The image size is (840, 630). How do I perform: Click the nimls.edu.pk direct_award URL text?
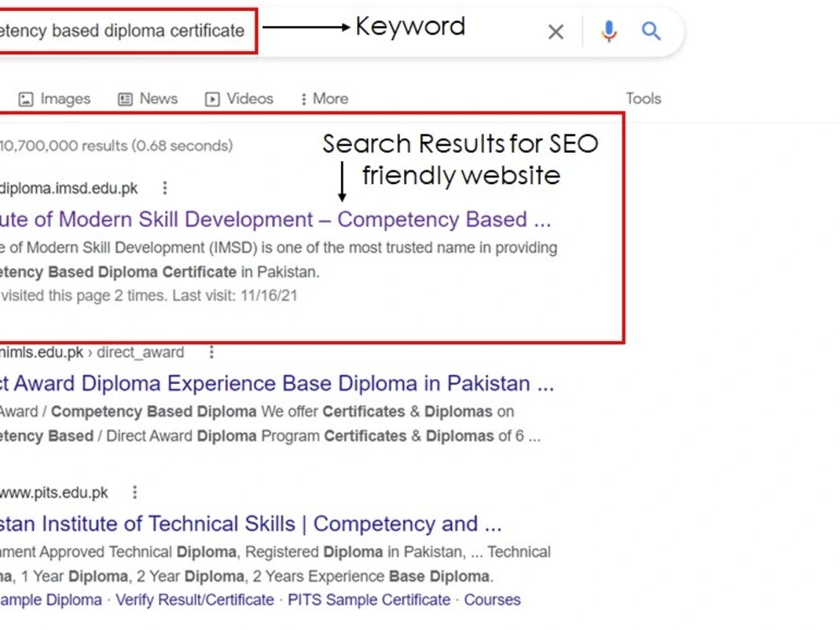(92, 353)
